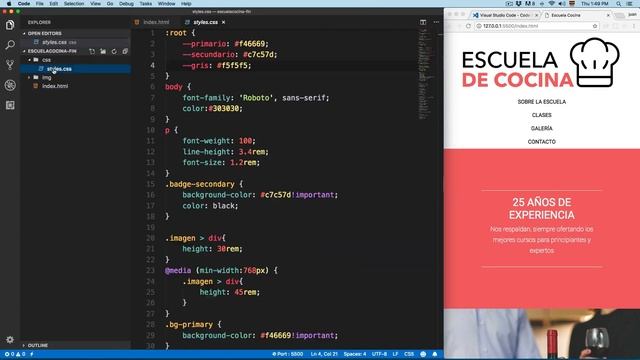Close the Visual Studio Code browser tab
640x360 pixels.
[x=536, y=15]
